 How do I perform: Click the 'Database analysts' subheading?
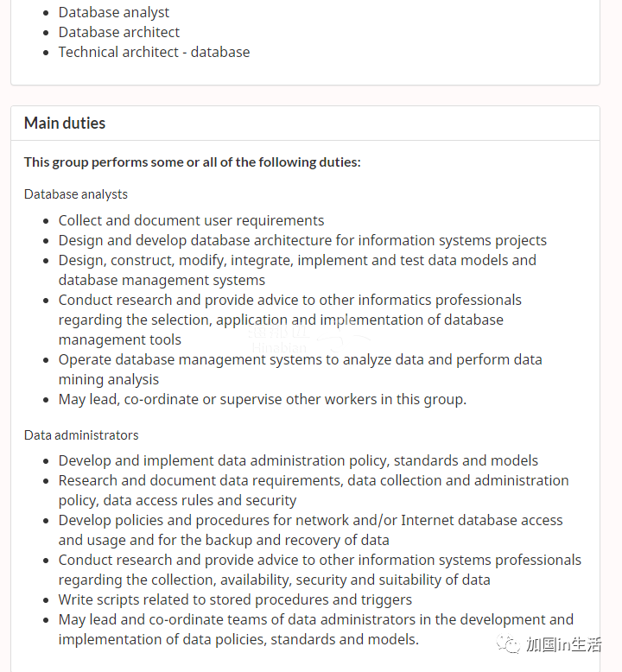(76, 194)
